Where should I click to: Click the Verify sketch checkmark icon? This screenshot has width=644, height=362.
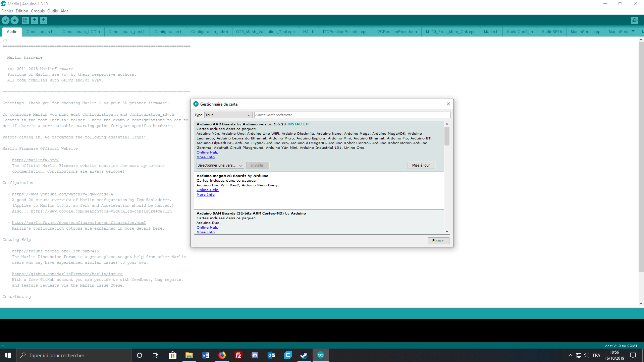tap(5, 20)
